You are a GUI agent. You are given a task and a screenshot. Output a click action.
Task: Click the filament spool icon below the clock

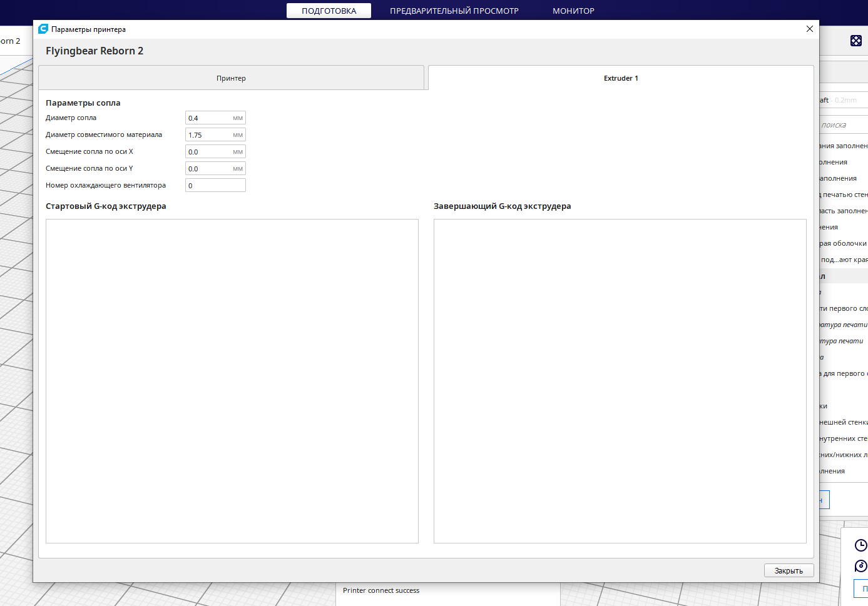pos(861,566)
